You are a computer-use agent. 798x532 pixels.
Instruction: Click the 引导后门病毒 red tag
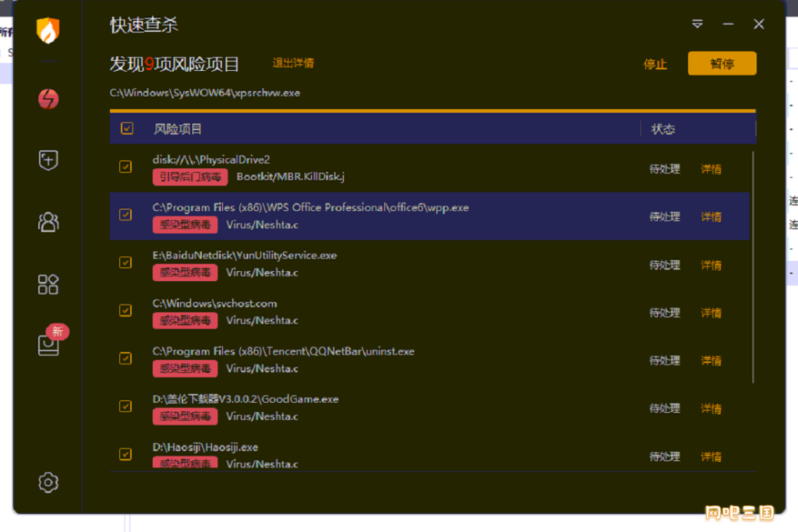(190, 177)
